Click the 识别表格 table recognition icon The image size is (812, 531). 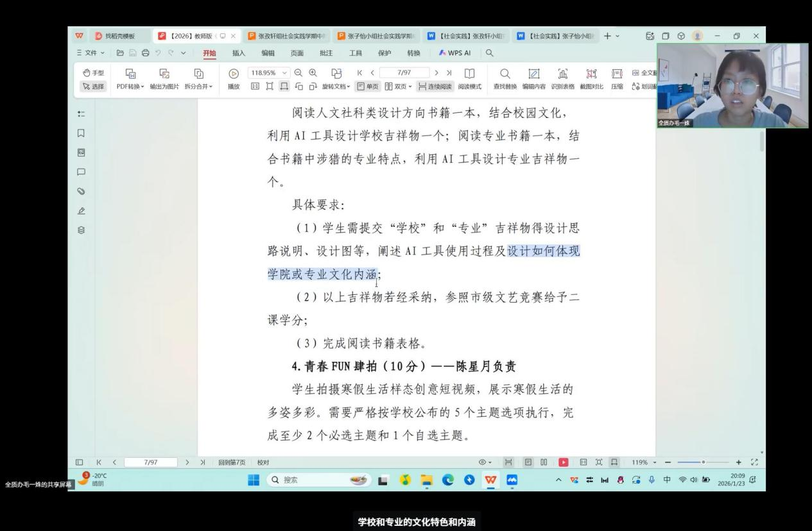point(562,74)
